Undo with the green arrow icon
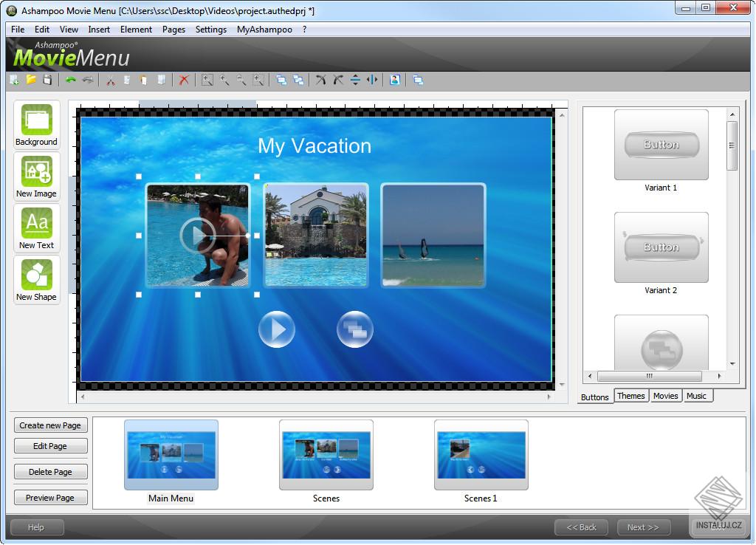Image resolution: width=756 pixels, height=545 pixels. (x=71, y=80)
